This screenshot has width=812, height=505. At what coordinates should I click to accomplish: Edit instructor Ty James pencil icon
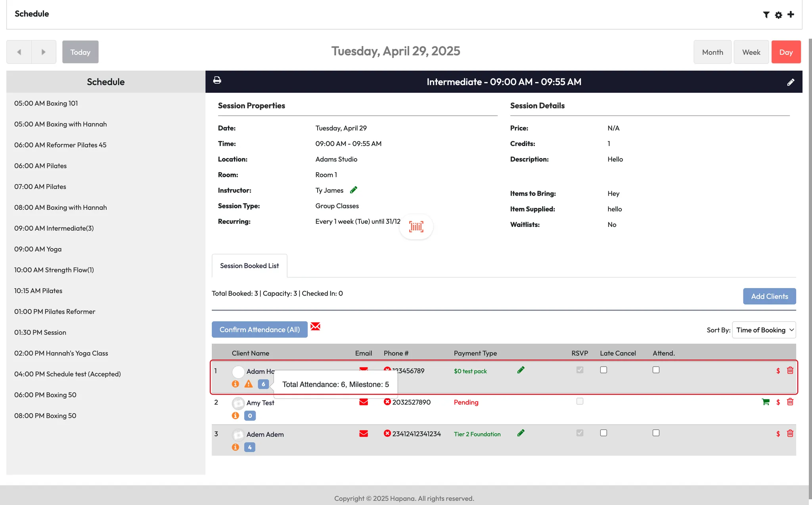click(x=354, y=190)
